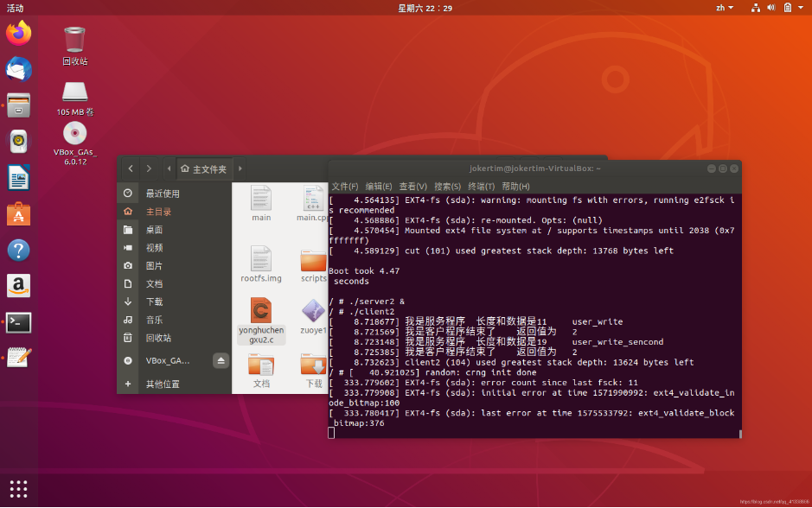812x508 pixels.
Task: Open network status icon in top bar
Action: (x=756, y=8)
